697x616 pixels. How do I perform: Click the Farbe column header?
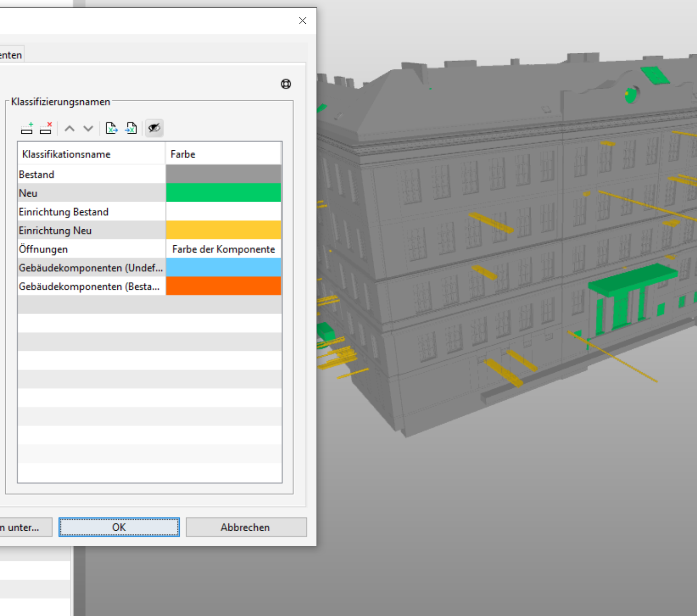(223, 154)
